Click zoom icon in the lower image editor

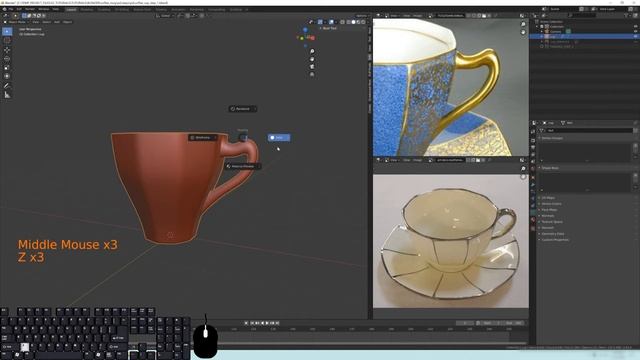click(x=523, y=169)
